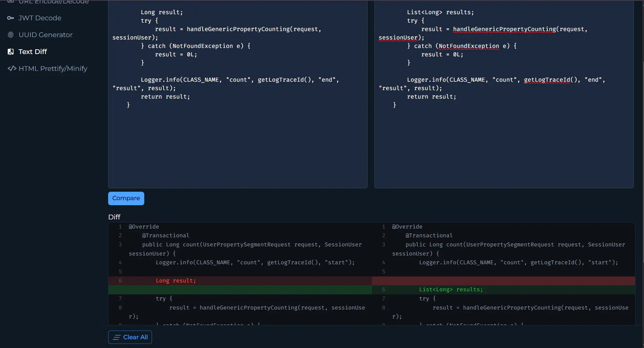Click 'return result;' in right input

tap(431, 97)
